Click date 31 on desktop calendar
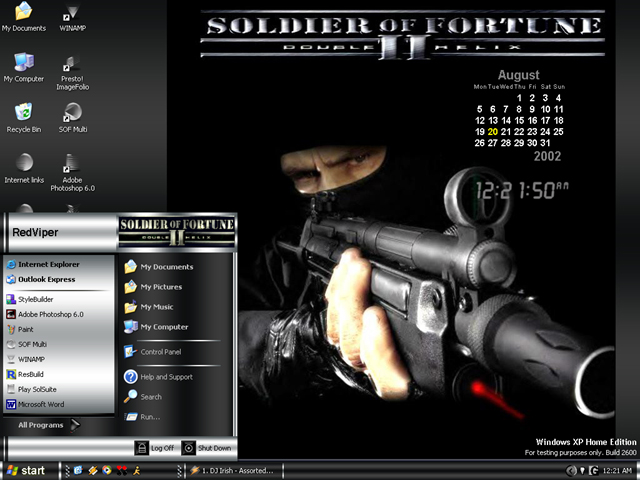Image resolution: width=640 pixels, height=480 pixels. [545, 143]
